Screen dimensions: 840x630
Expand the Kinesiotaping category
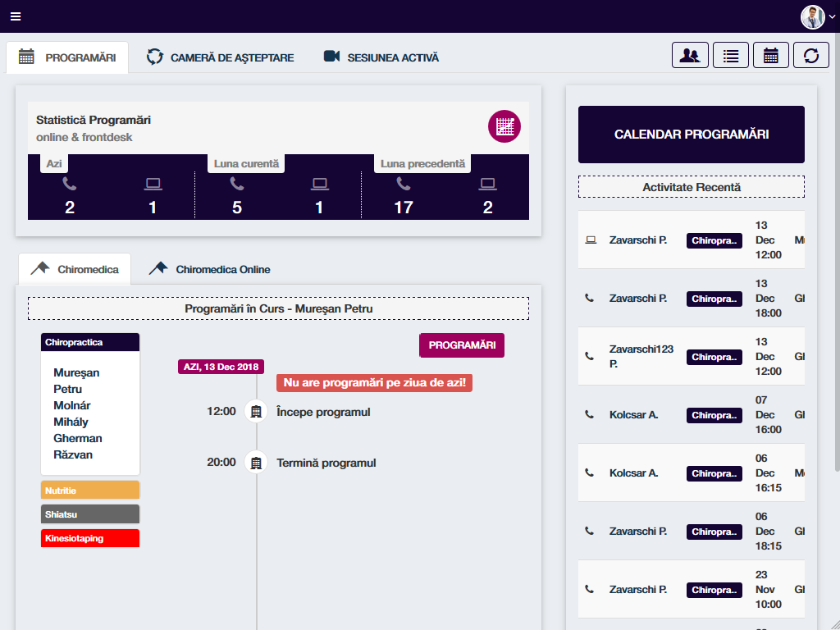90,539
